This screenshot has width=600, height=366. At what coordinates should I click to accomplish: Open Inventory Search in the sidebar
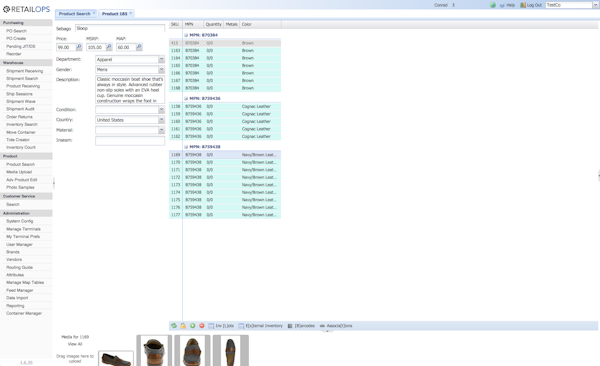(22, 124)
